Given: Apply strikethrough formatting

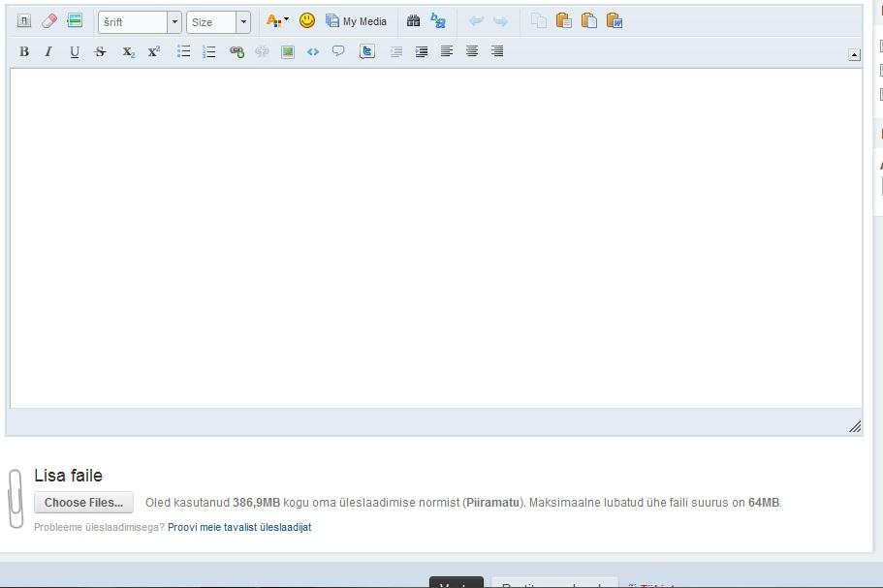Looking at the screenshot, I should pyautogui.click(x=100, y=51).
